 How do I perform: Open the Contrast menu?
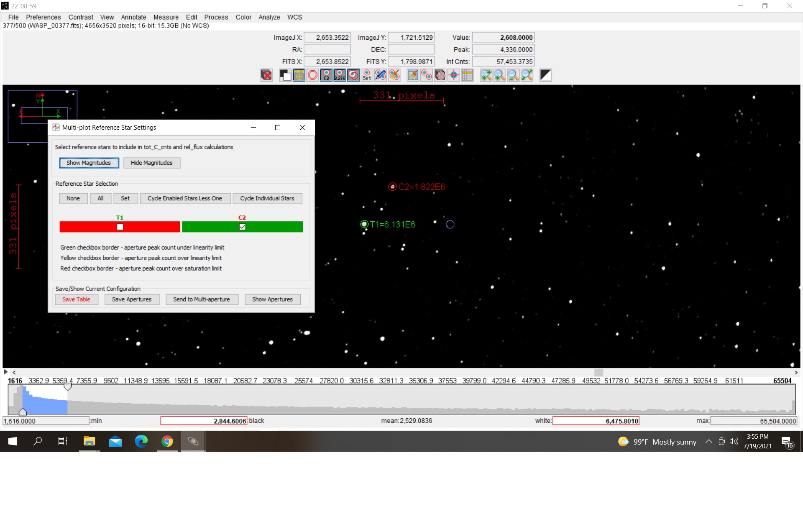click(x=81, y=17)
